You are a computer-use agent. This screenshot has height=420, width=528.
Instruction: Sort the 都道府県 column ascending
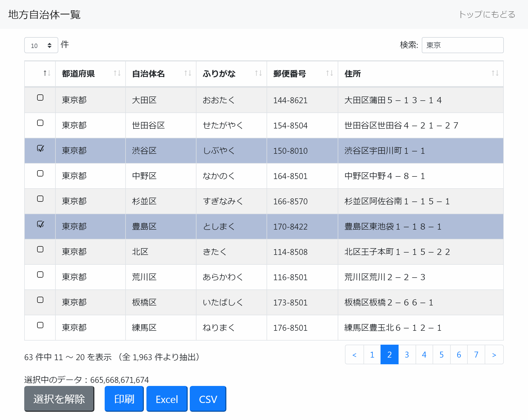(x=116, y=74)
